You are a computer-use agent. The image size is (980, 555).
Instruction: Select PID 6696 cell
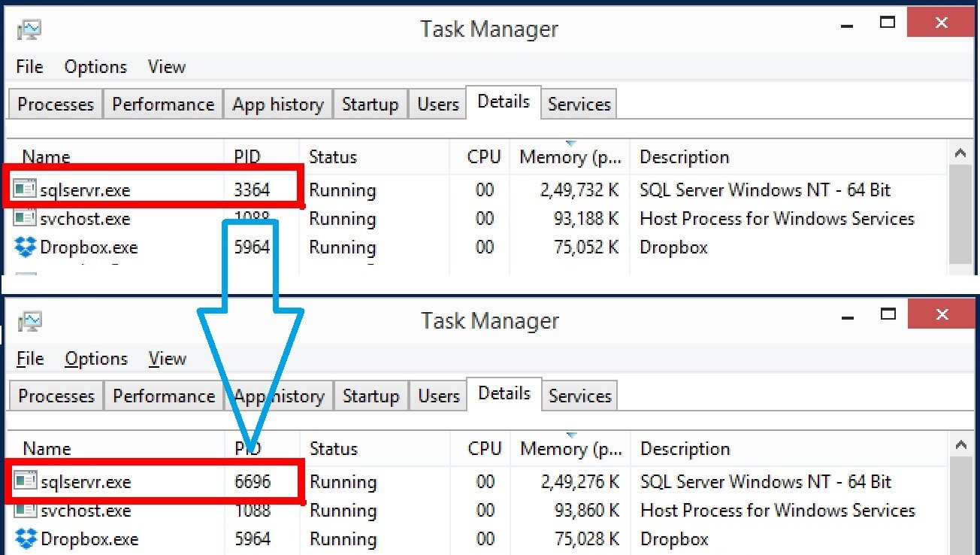[x=253, y=481]
